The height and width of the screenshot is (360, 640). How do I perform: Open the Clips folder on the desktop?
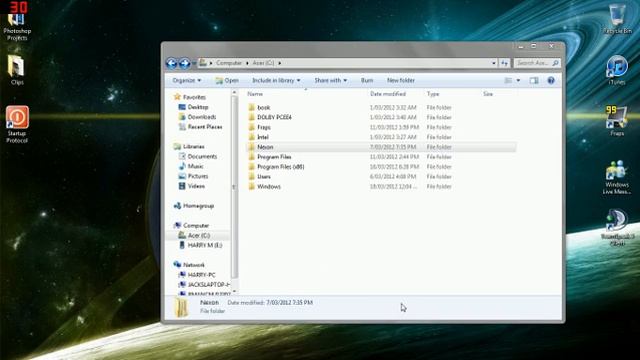[17, 69]
